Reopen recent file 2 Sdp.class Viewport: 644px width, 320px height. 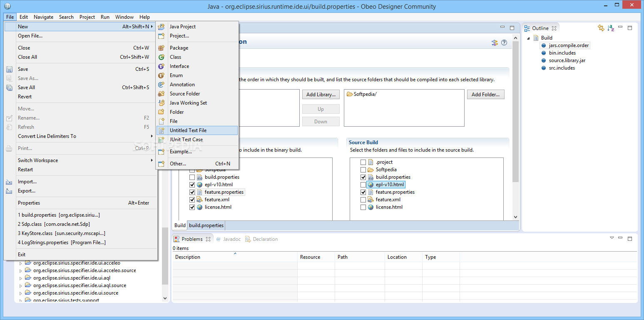tap(81, 224)
